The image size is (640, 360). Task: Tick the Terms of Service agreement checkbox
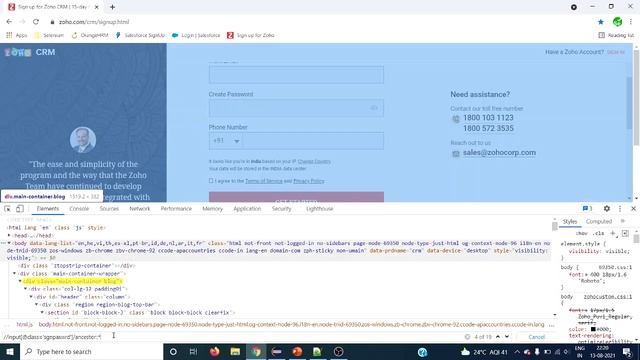211,180
